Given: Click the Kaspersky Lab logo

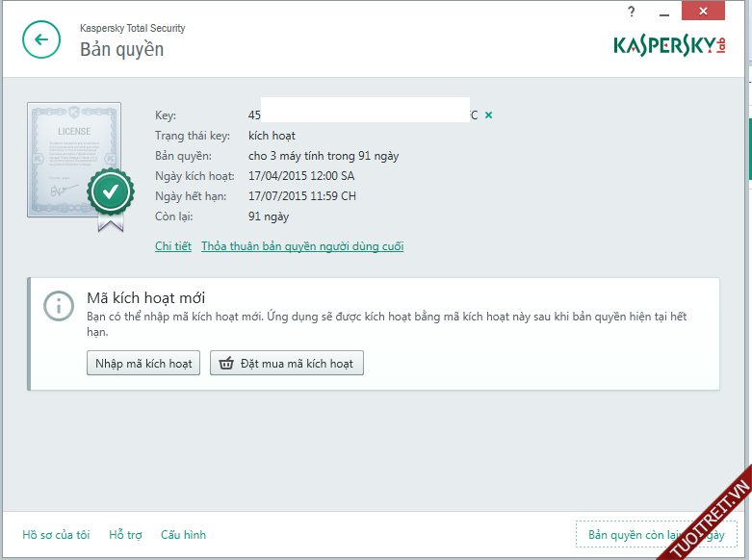Looking at the screenshot, I should pos(671,44).
